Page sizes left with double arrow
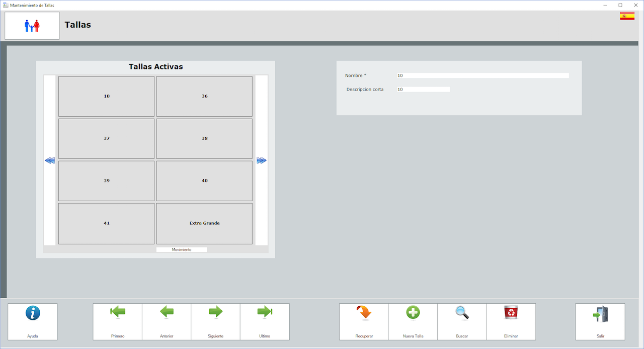The image size is (644, 349). coord(50,160)
